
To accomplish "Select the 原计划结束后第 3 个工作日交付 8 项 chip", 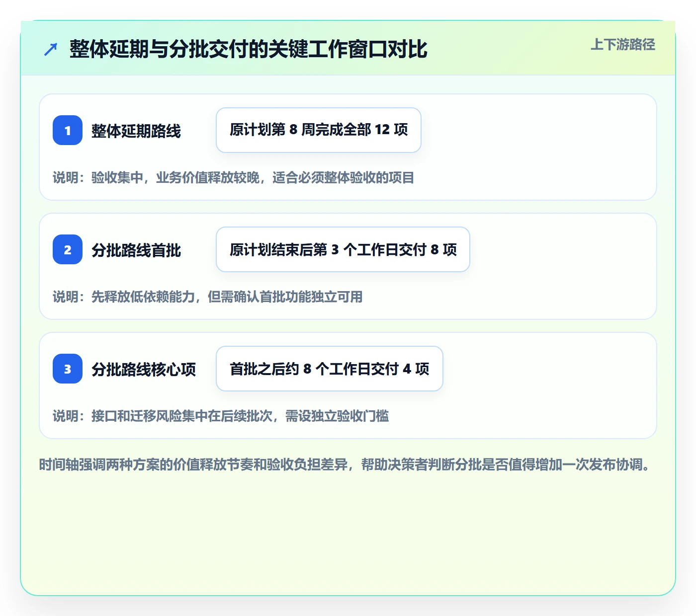I will click(343, 249).
